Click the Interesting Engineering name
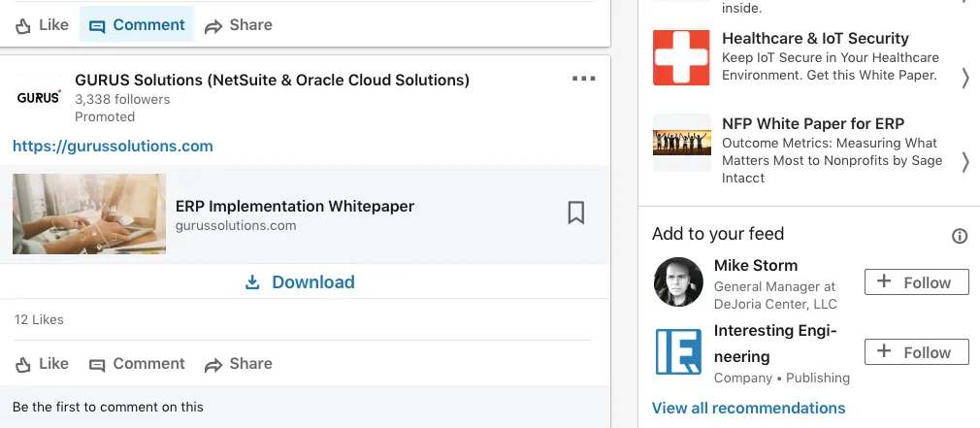 click(775, 344)
